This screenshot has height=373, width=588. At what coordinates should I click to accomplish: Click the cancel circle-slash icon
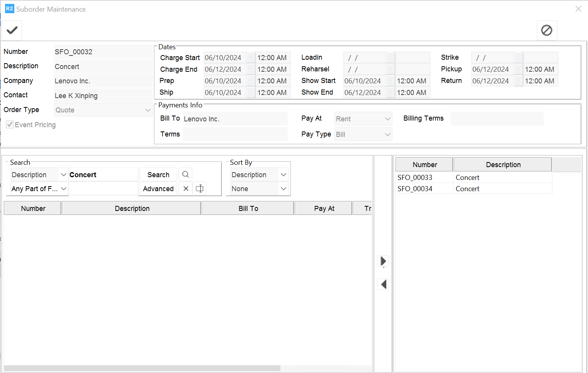pos(546,30)
